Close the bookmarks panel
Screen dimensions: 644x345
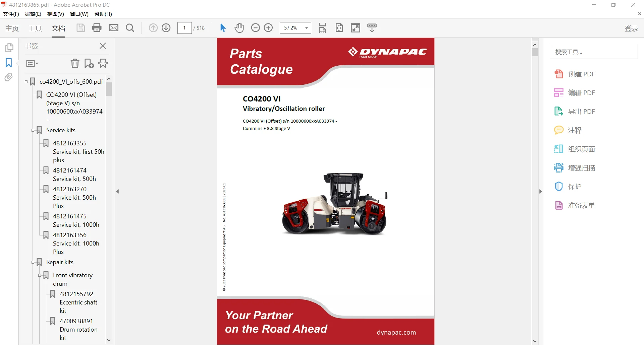tap(103, 46)
